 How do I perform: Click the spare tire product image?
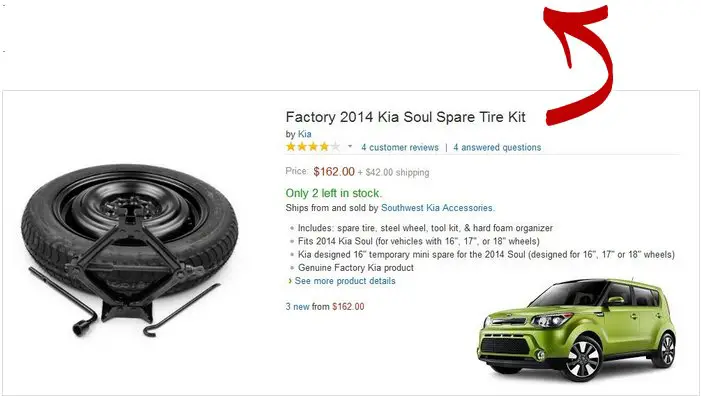130,250
